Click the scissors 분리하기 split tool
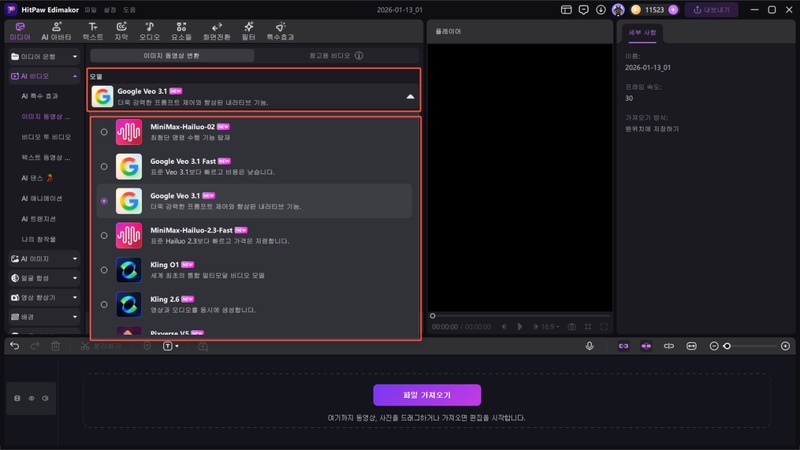Image resolution: width=800 pixels, height=450 pixels. (x=101, y=346)
